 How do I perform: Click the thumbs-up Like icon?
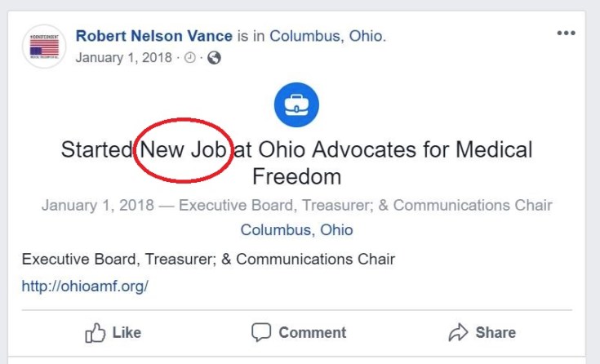coord(96,332)
